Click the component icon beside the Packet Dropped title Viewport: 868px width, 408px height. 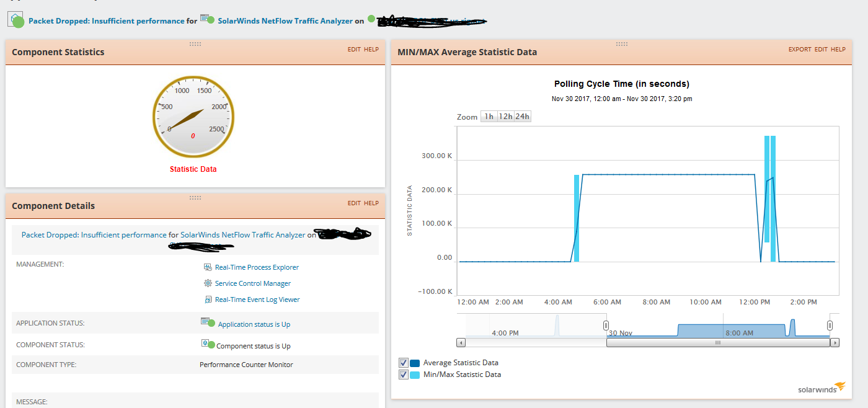(16, 20)
